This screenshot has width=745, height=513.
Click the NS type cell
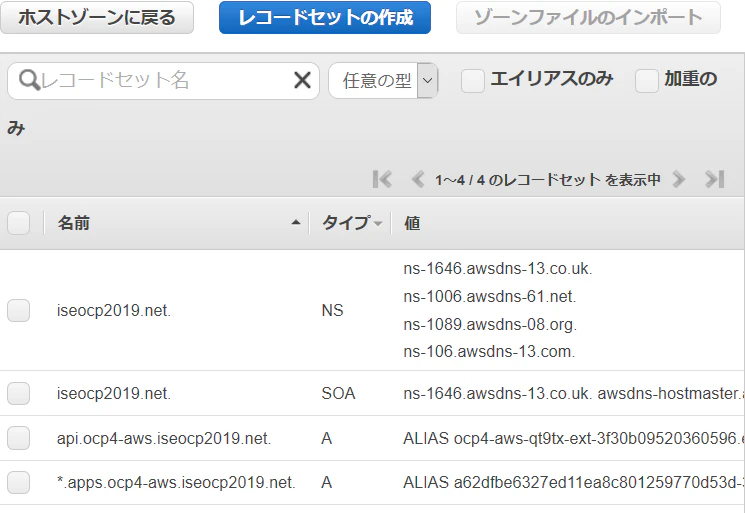[332, 311]
